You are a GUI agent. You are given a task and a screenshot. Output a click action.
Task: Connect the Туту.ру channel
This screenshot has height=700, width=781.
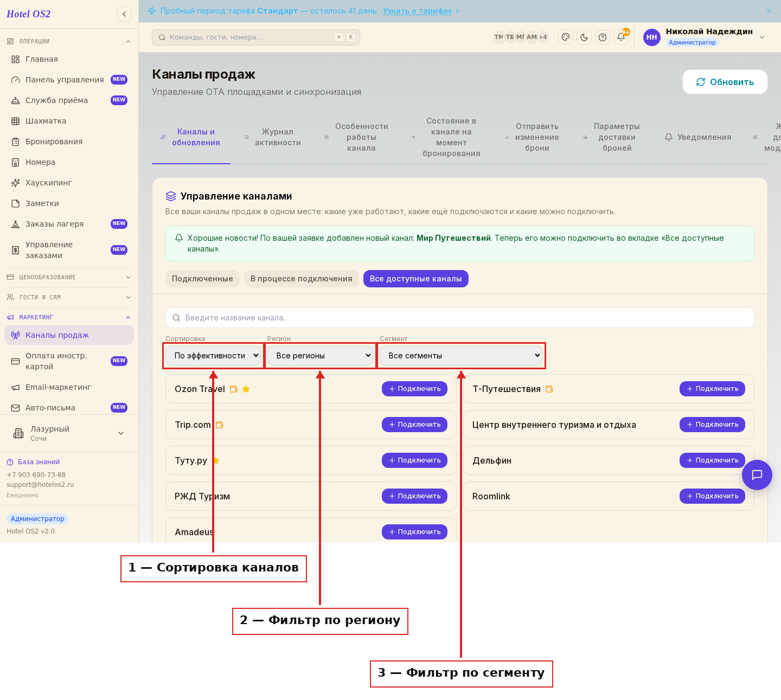pos(414,460)
